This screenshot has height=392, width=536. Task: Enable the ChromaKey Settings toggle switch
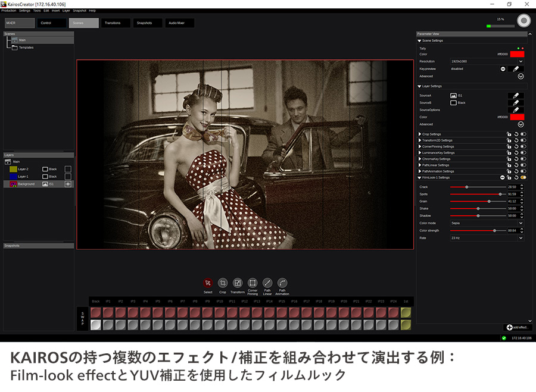[523, 159]
